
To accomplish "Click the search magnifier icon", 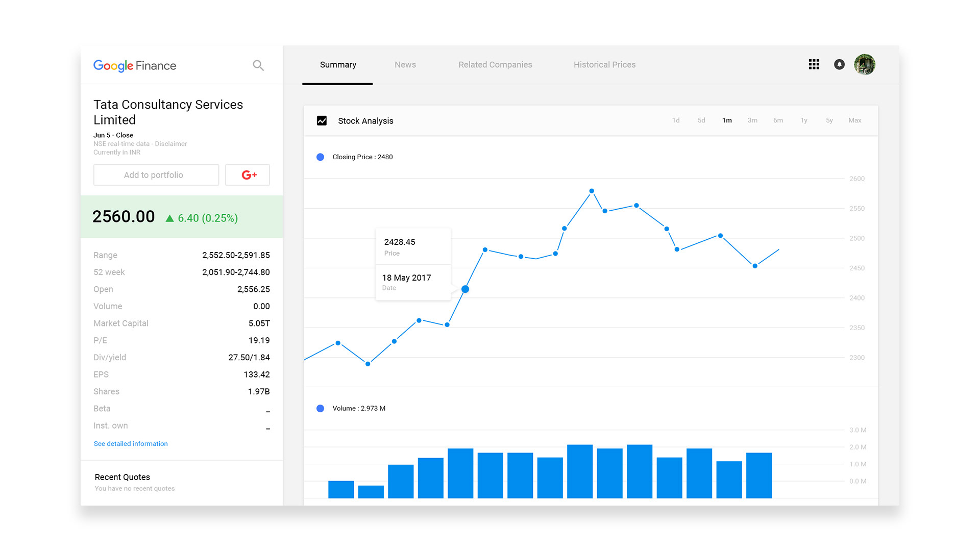I will tap(258, 65).
